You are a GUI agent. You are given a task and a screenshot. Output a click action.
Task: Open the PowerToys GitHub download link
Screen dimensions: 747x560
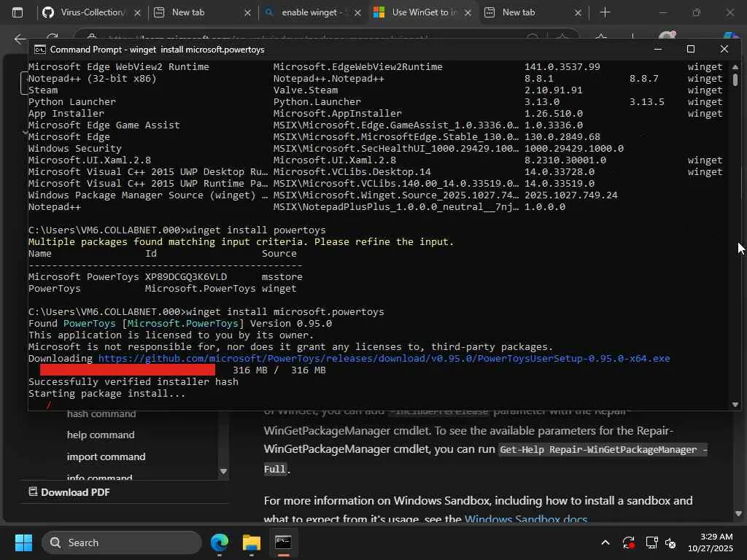(x=384, y=359)
